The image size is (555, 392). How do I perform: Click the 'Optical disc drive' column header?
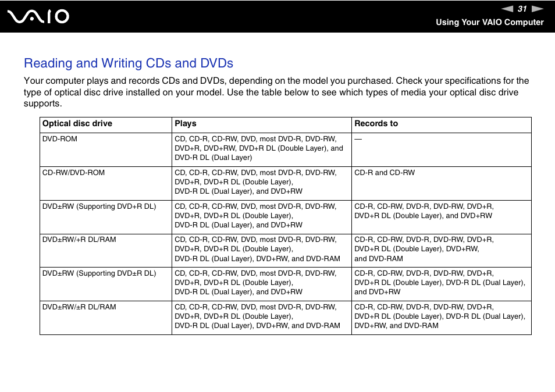point(106,125)
